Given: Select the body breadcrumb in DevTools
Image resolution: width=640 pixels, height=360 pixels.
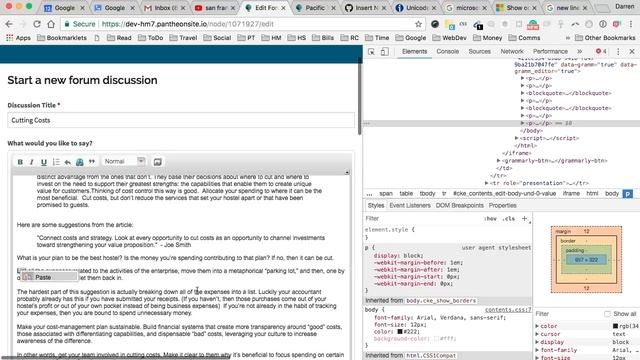Looking at the screenshot, I should (612, 193).
